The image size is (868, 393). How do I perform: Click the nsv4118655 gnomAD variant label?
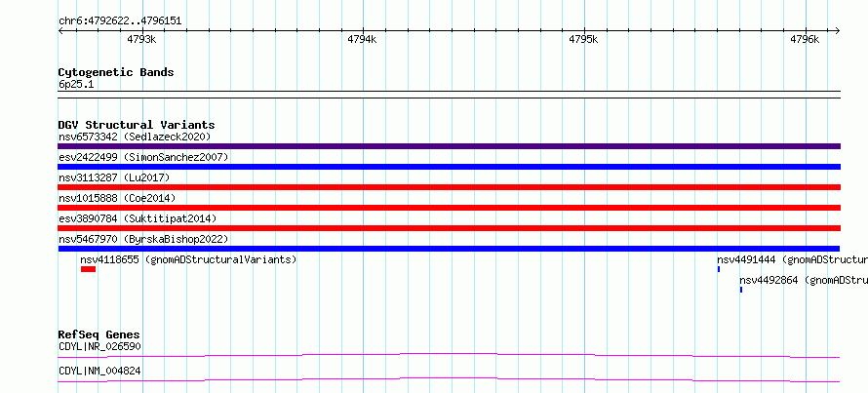188,259
